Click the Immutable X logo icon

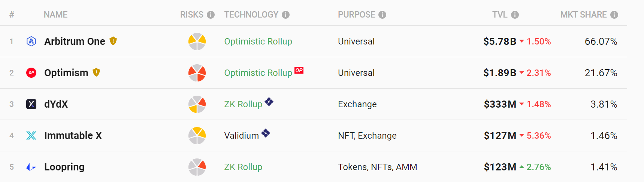[x=31, y=136]
